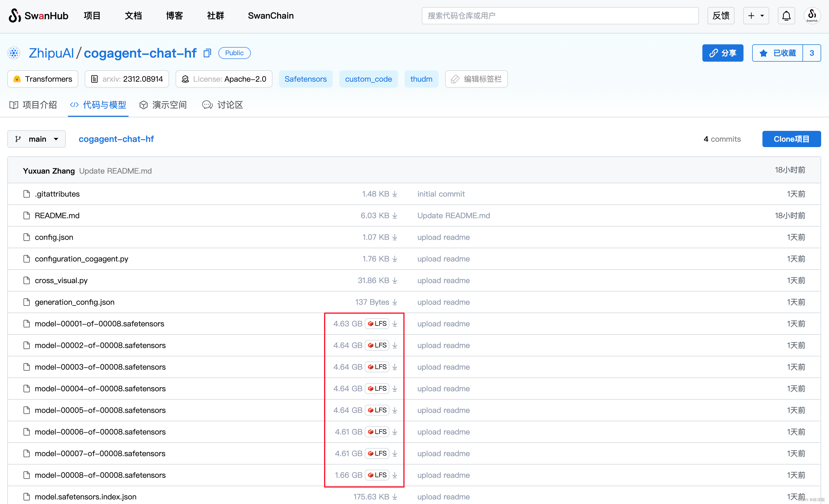Open the 社群 menu
Image resolution: width=829 pixels, height=504 pixels.
tap(215, 15)
